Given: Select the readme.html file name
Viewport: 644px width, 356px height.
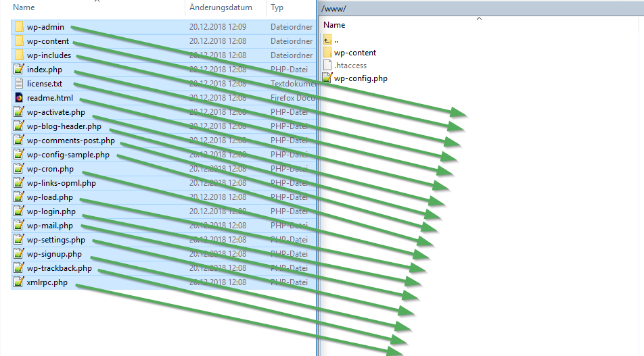Looking at the screenshot, I should coord(49,98).
